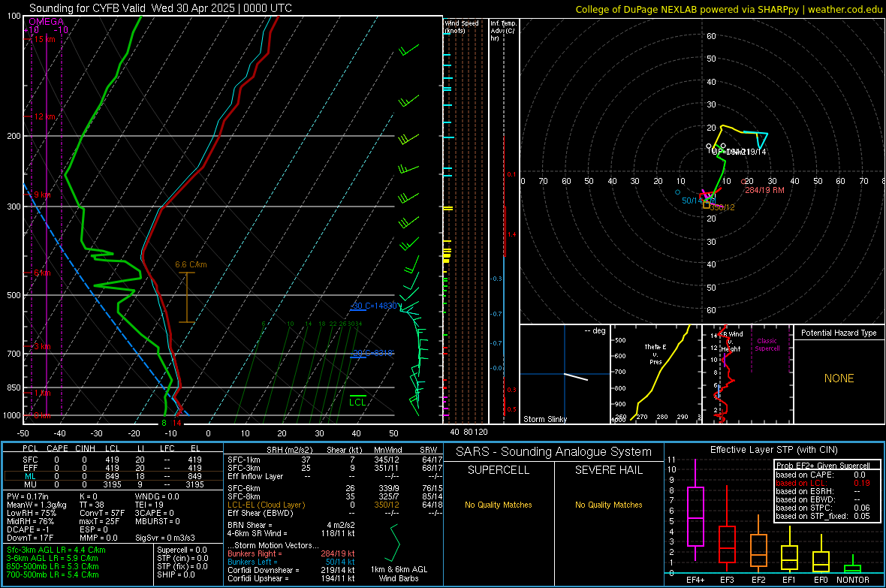The height and width of the screenshot is (588, 886).
Task: Click the sounding title for CYFB
Action: coord(161,8)
